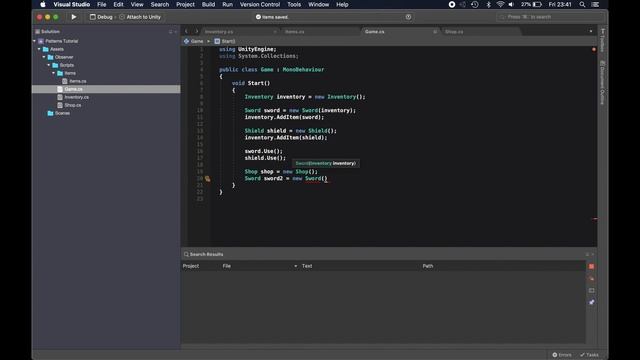Open the View menu

tap(137, 4)
